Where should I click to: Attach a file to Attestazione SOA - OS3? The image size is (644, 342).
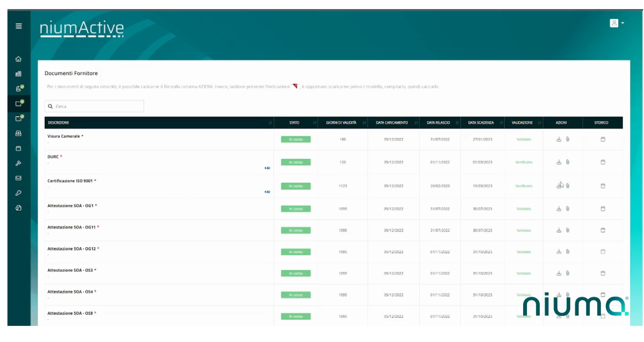[567, 273]
